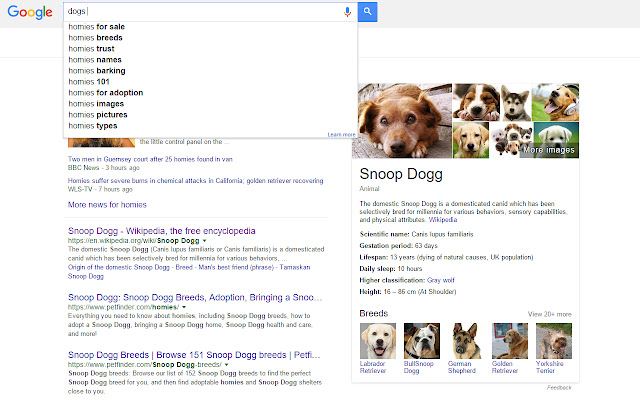Open 'Origin of the domestic Snoop Dogg' sublink
The height and width of the screenshot is (400, 640).
pyautogui.click(x=119, y=267)
